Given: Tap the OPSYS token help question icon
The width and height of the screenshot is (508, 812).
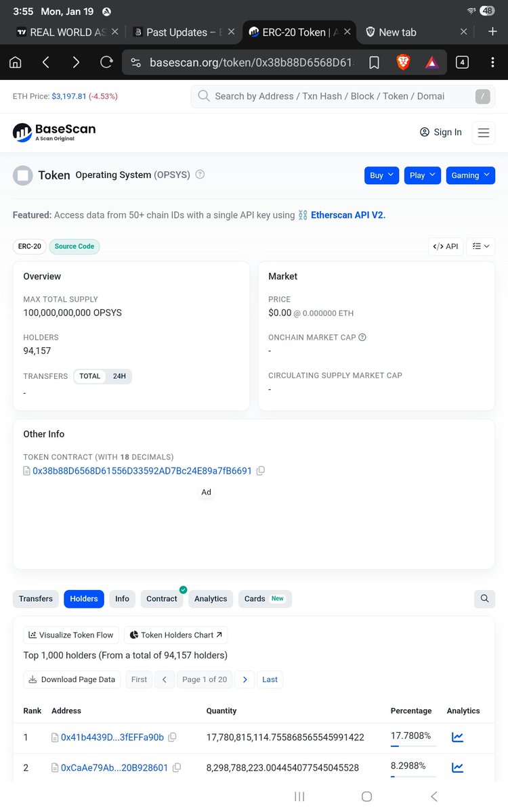Looking at the screenshot, I should tap(200, 175).
